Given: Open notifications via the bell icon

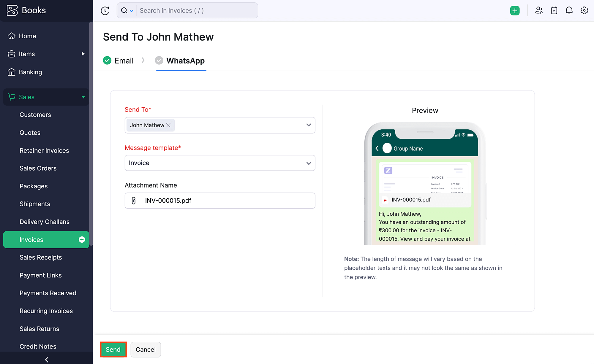Looking at the screenshot, I should [569, 10].
